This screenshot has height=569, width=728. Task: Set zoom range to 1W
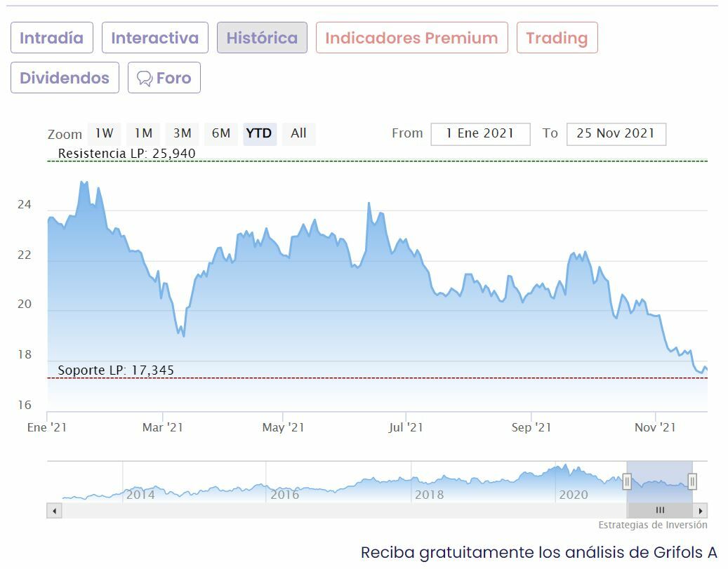click(104, 133)
